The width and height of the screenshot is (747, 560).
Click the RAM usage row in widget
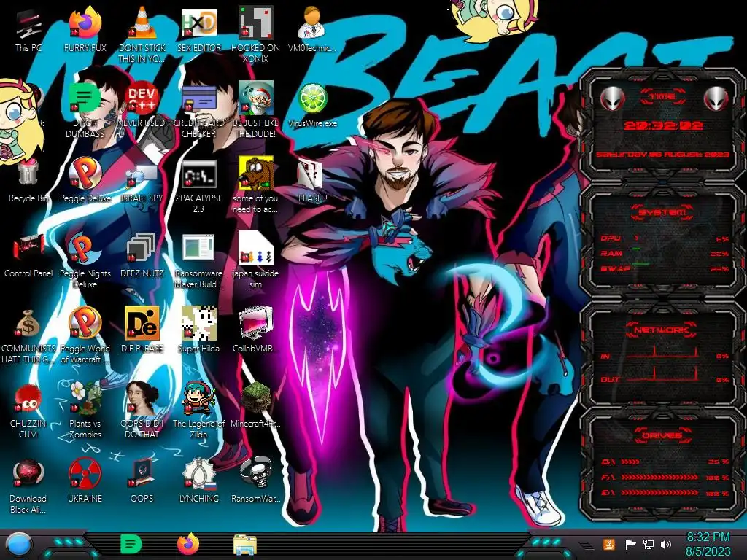[x=665, y=254]
